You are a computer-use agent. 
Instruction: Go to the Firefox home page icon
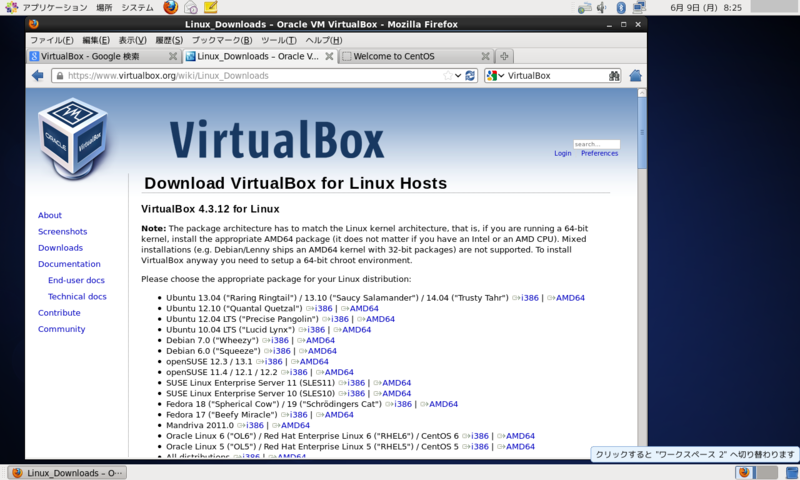point(635,75)
